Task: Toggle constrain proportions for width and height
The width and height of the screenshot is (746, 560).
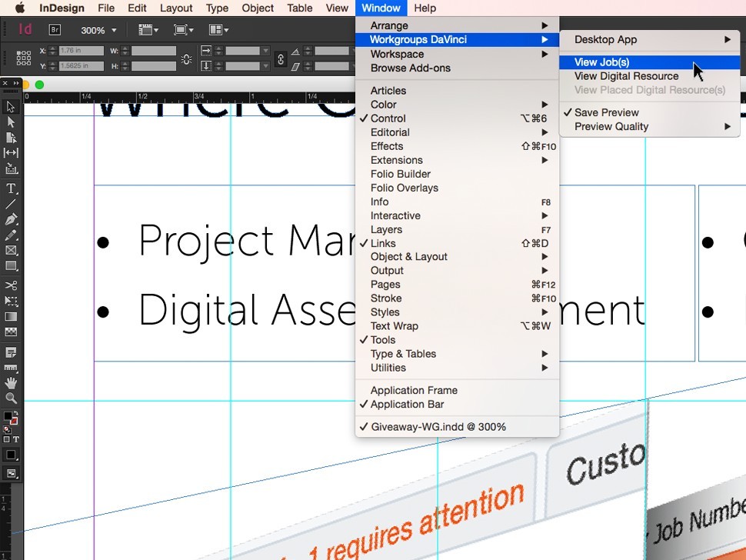Action: point(186,59)
